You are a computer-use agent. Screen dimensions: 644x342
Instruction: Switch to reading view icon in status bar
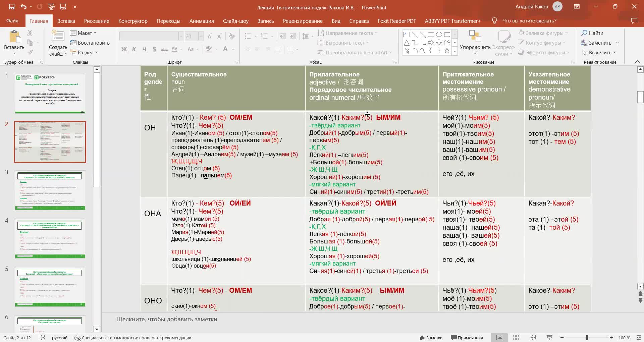(x=533, y=338)
